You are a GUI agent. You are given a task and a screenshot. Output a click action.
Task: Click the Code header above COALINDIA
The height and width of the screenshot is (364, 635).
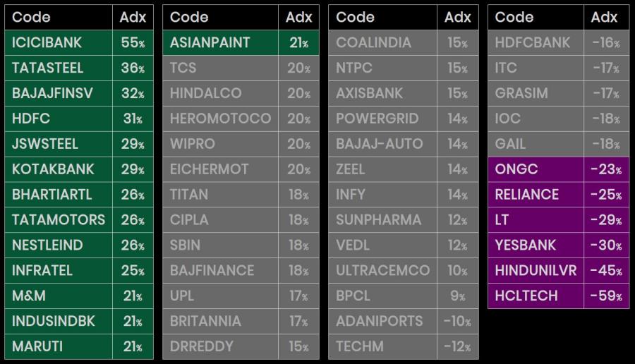click(x=382, y=18)
